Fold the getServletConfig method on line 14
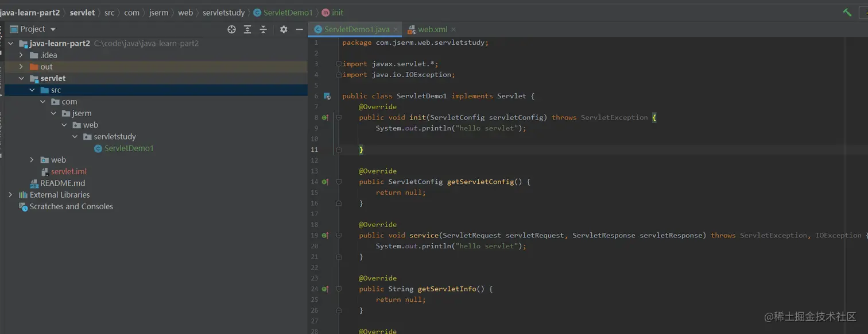Screen dimensions: 868x334 339,182
